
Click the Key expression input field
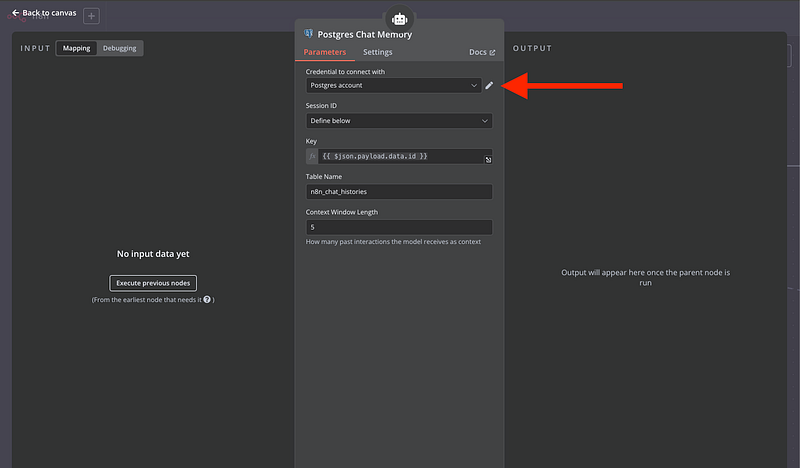click(x=400, y=157)
